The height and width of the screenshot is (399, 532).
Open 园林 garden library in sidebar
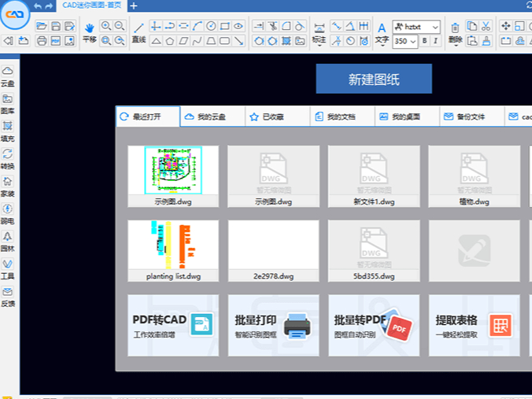coord(8,242)
